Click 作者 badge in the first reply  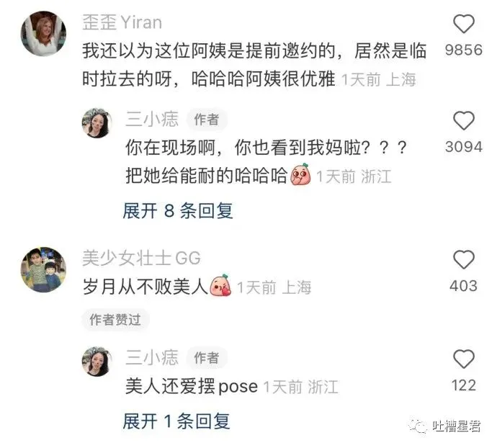point(207,120)
